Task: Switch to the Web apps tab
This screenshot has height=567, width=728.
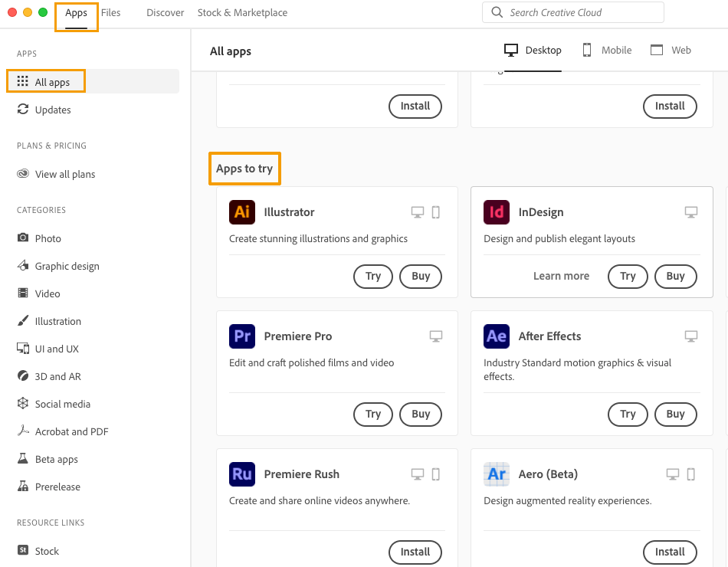Action: click(x=671, y=51)
